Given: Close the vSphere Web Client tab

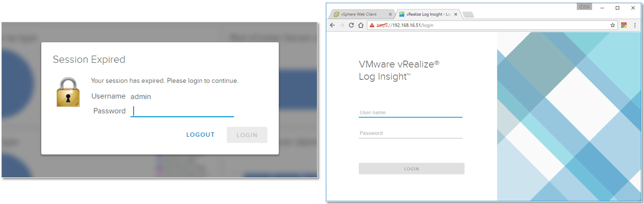Looking at the screenshot, I should pos(390,14).
